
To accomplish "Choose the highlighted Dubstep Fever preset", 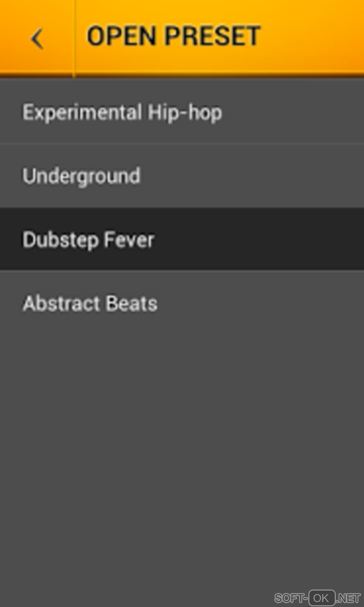I will pyautogui.click(x=89, y=239).
